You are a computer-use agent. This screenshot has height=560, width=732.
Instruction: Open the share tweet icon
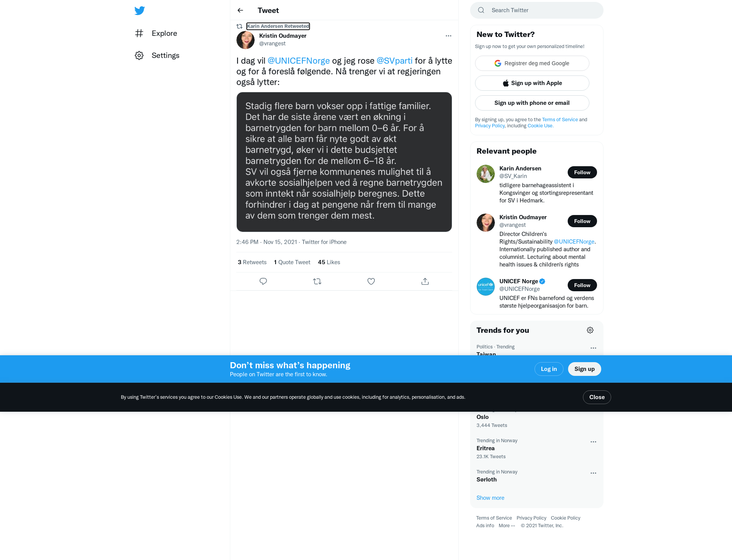click(x=425, y=281)
